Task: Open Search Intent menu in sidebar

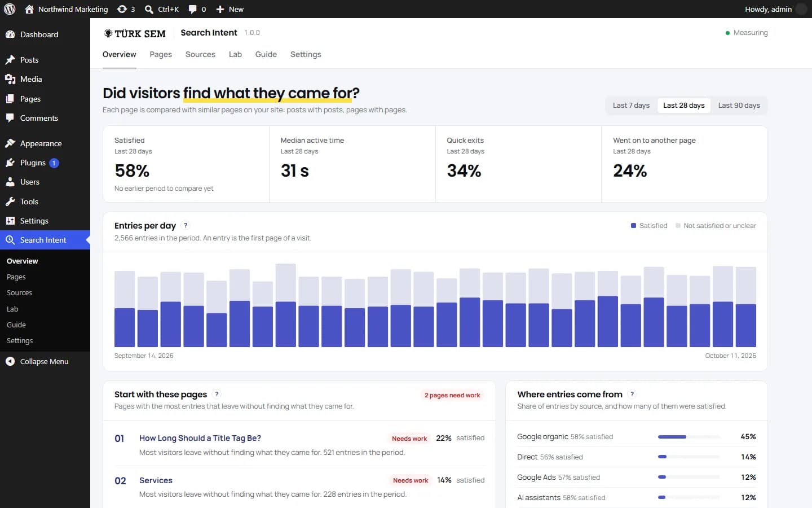Action: 45,240
